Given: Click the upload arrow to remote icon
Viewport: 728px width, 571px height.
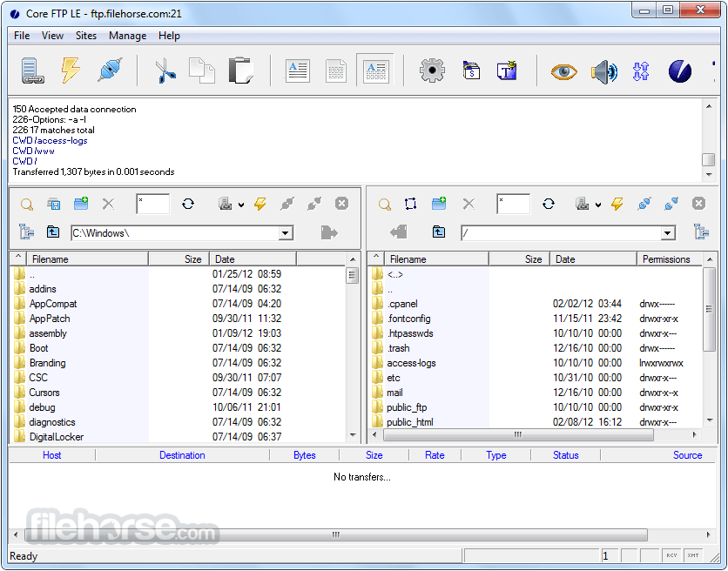Looking at the screenshot, I should (x=329, y=232).
